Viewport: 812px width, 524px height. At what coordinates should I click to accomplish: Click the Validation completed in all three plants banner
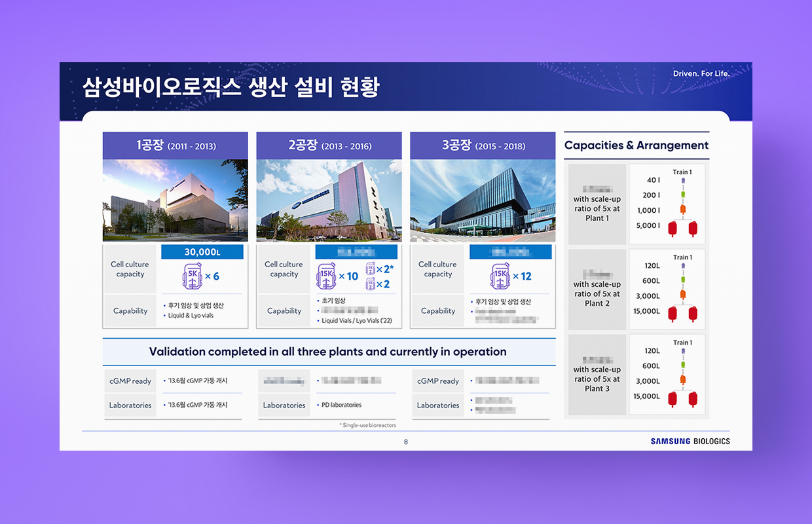coord(328,352)
